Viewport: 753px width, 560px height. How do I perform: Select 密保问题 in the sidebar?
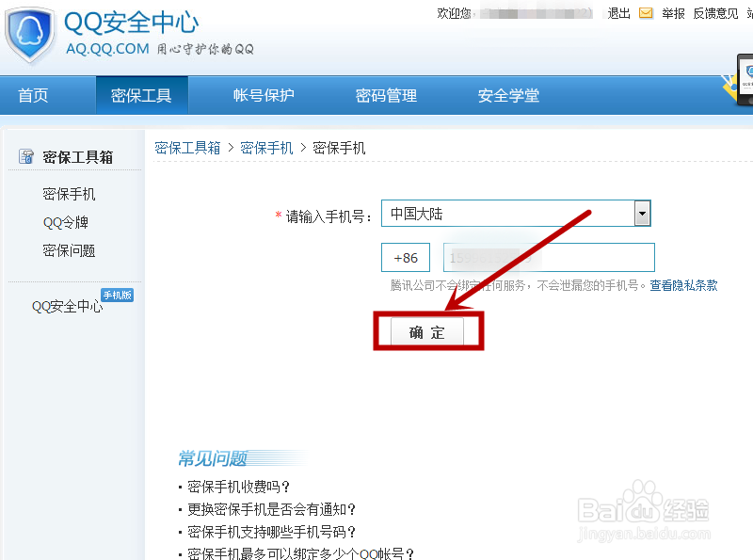tap(69, 250)
